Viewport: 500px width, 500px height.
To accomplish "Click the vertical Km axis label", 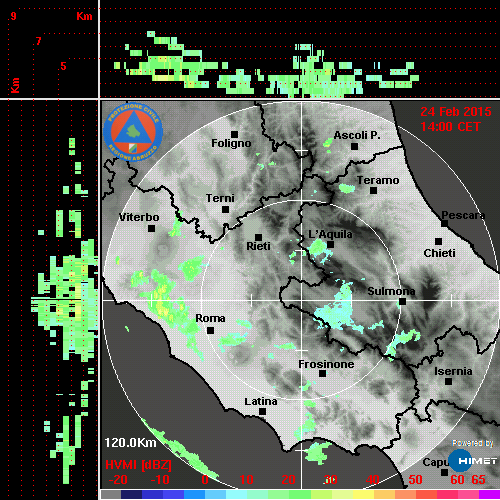I will (x=15, y=85).
